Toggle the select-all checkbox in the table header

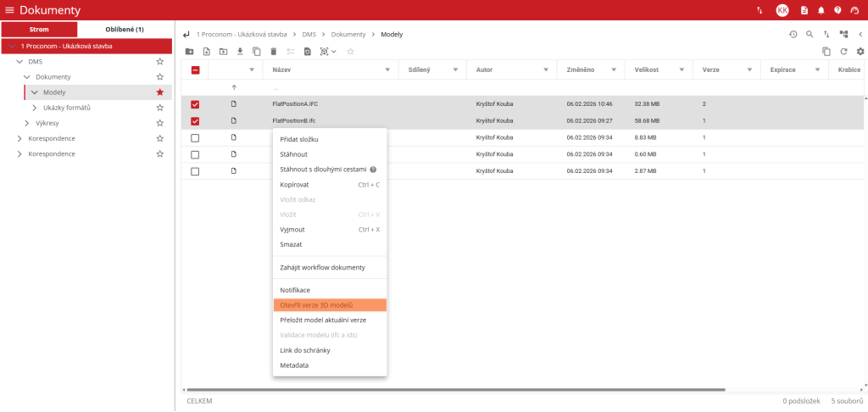195,70
